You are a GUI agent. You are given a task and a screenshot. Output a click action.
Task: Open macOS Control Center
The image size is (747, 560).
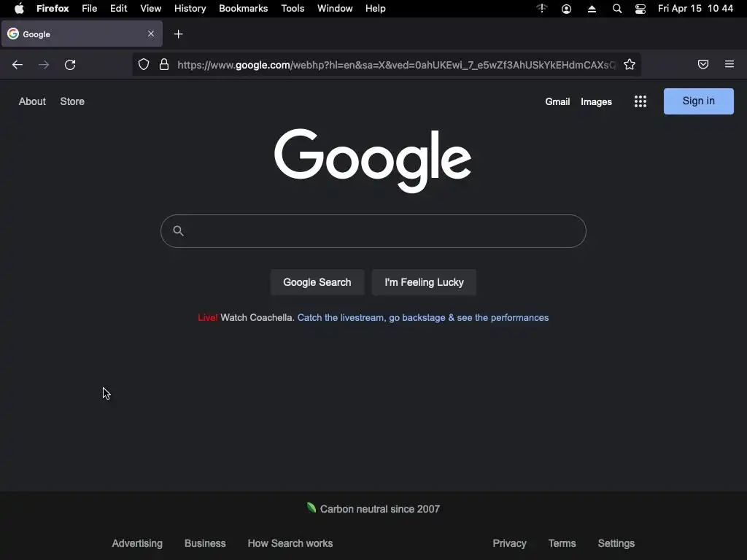(640, 9)
